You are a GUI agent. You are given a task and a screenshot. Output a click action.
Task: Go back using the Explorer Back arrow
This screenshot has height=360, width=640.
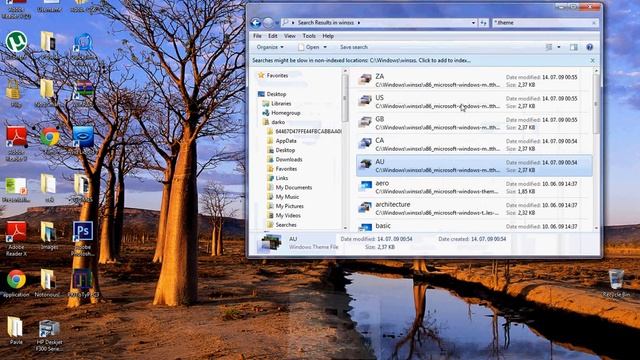pyautogui.click(x=256, y=23)
